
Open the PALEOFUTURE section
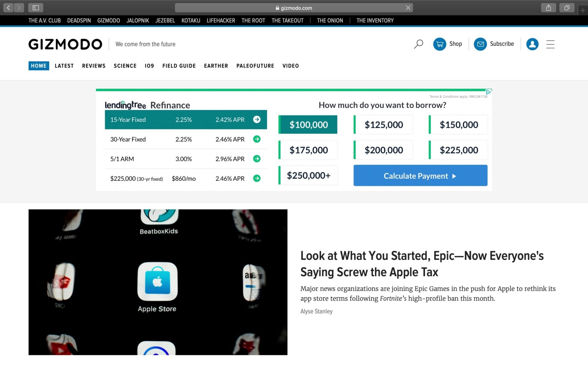255,66
